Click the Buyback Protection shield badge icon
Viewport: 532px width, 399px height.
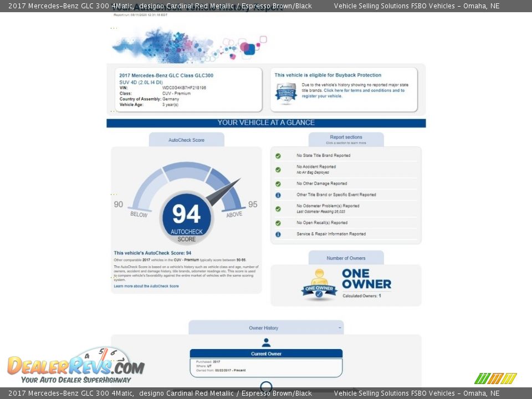[286, 93]
